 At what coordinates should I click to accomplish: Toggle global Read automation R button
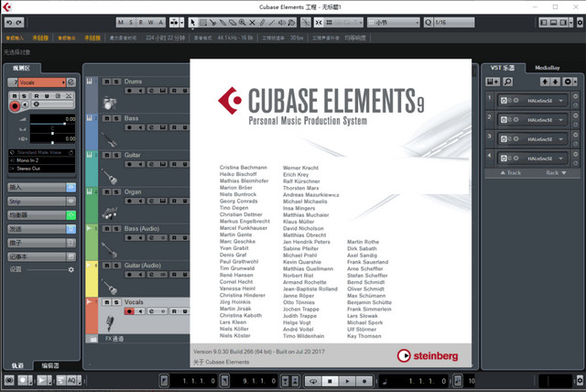pos(141,23)
